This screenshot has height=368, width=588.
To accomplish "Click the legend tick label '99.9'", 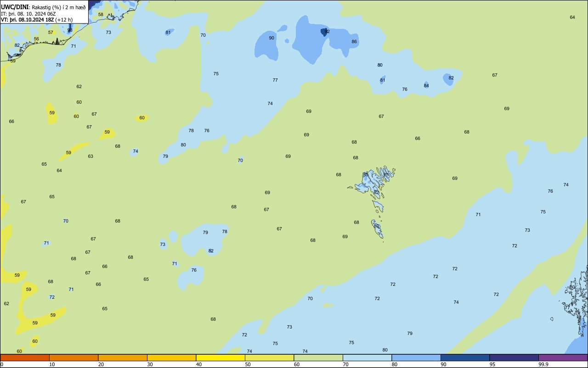I will (x=543, y=364).
